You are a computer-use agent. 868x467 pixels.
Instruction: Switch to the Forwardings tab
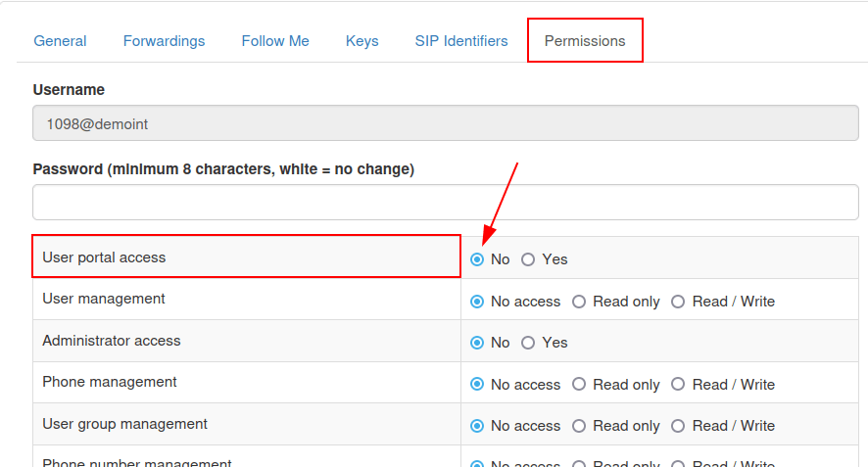pyautogui.click(x=164, y=41)
